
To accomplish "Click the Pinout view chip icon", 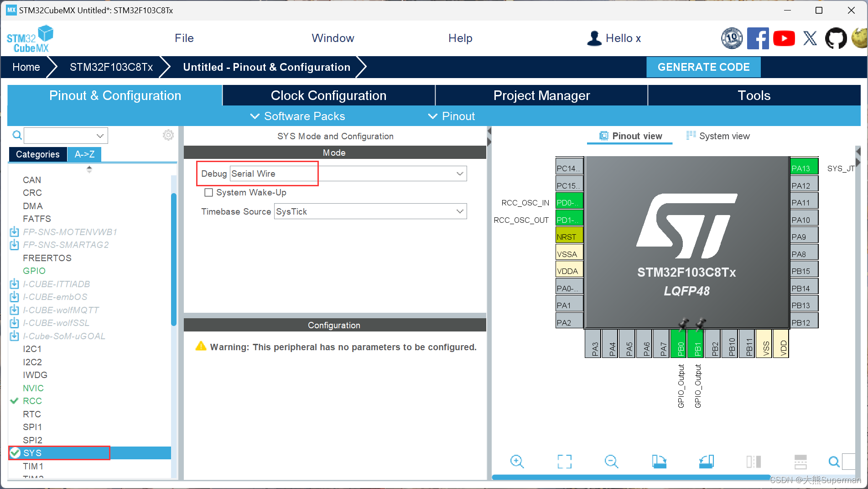I will pos(604,136).
